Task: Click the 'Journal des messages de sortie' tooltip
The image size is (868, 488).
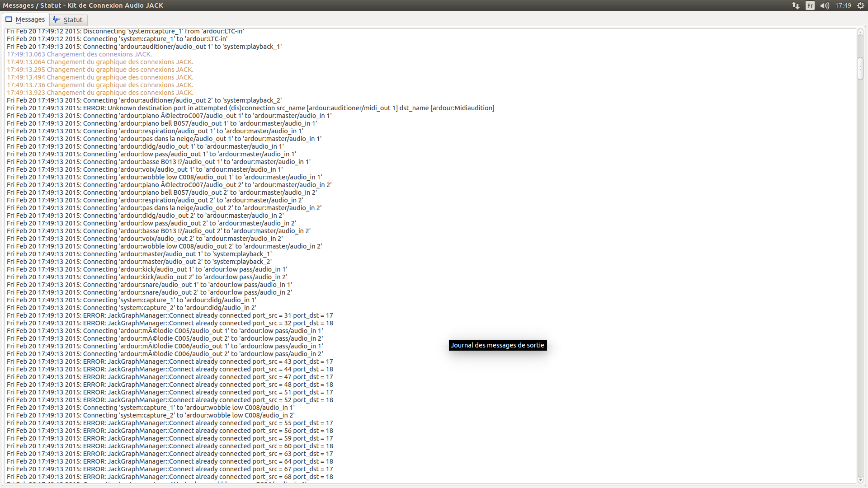Action: click(497, 345)
